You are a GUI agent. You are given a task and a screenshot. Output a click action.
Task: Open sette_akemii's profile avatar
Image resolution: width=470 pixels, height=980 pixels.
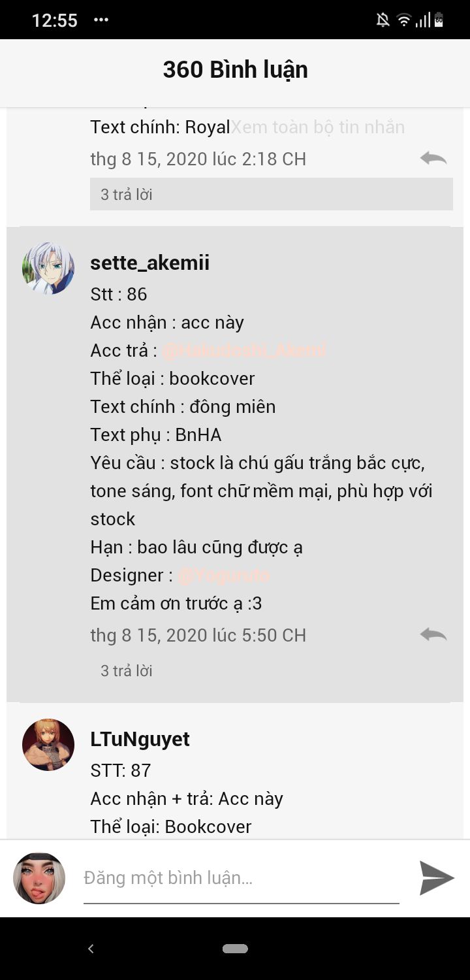click(x=48, y=268)
